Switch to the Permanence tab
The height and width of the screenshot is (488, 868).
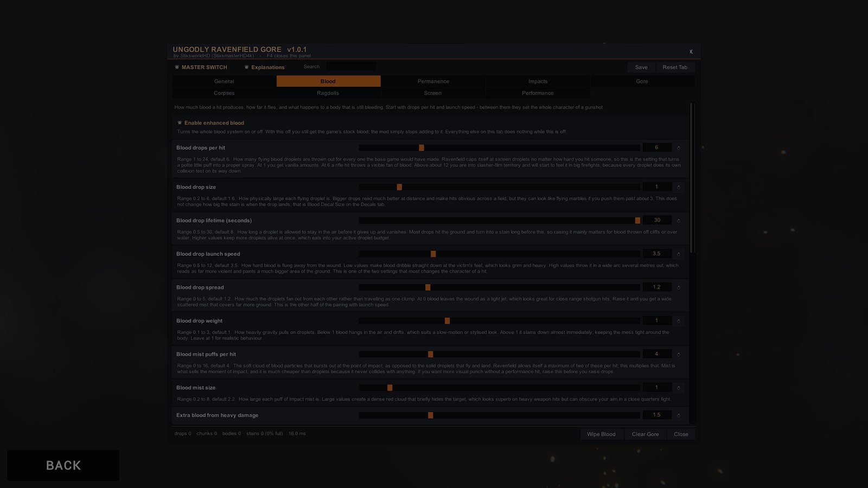433,81
